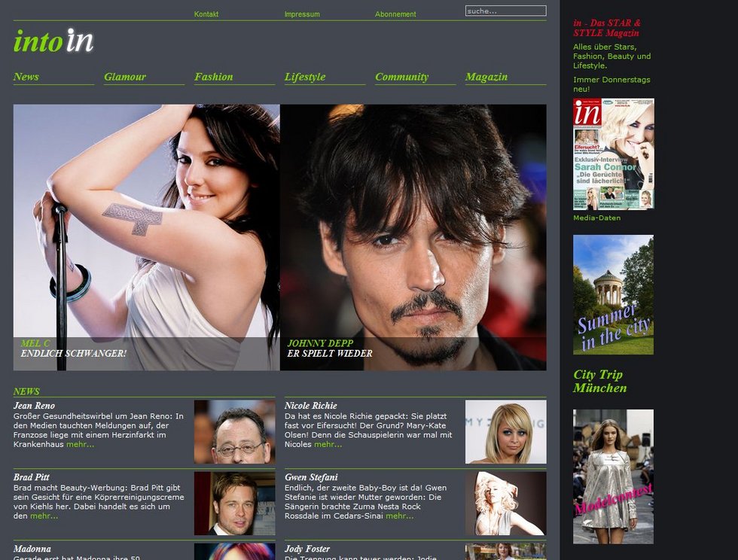
Task: Open the Brad Pitt article headline
Action: pos(32,477)
